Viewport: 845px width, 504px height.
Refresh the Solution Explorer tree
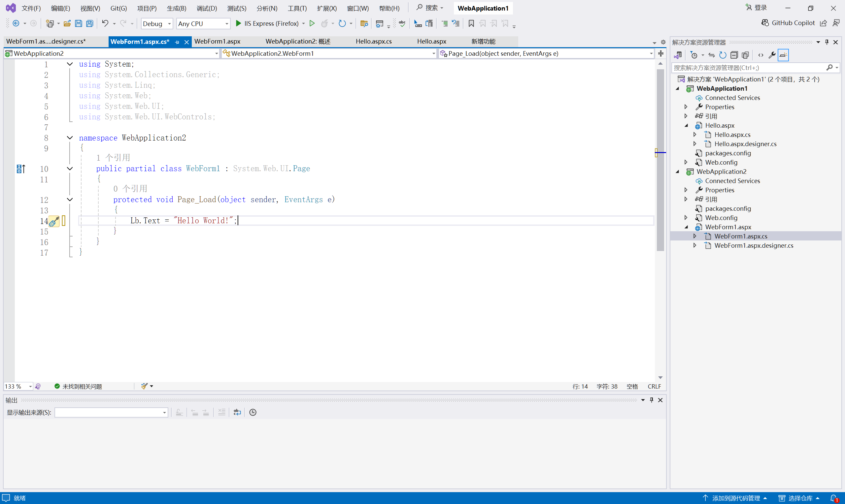723,55
